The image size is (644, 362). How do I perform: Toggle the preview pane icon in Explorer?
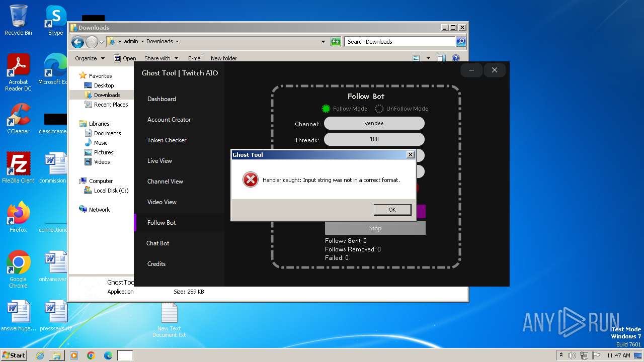[441, 58]
